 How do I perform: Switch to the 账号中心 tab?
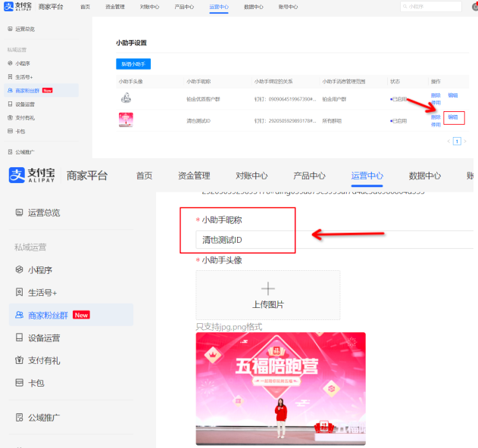tap(287, 6)
